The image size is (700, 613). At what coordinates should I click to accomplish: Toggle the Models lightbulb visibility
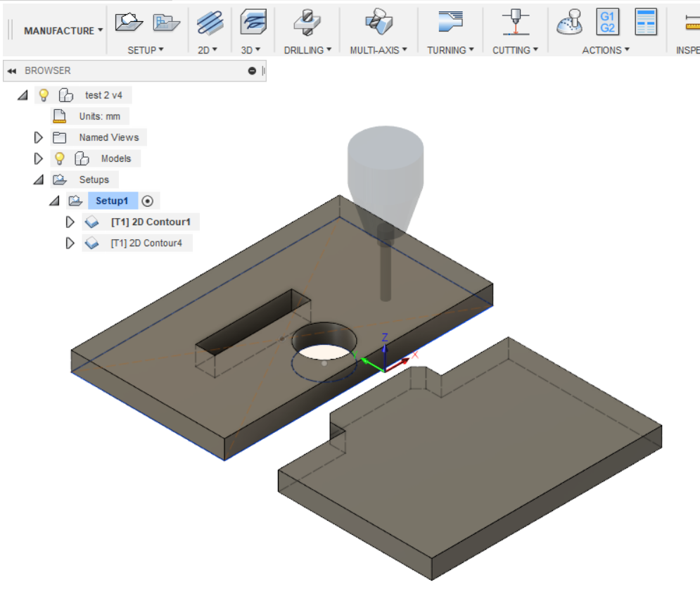click(60, 158)
